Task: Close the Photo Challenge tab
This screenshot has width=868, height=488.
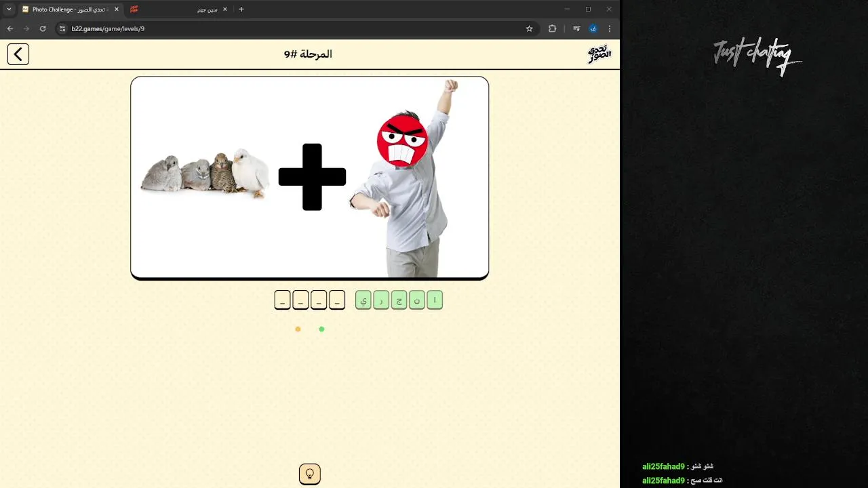Action: click(117, 9)
